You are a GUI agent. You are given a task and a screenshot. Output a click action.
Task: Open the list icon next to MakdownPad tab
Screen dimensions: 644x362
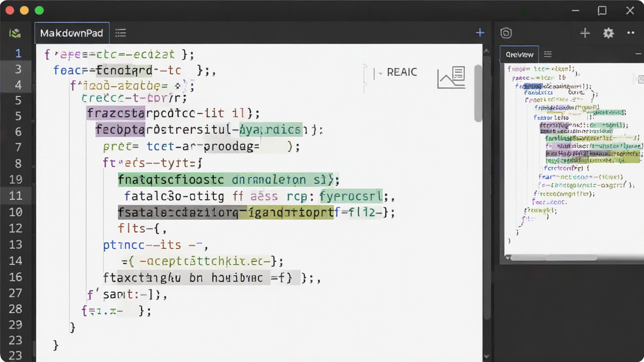(x=120, y=33)
